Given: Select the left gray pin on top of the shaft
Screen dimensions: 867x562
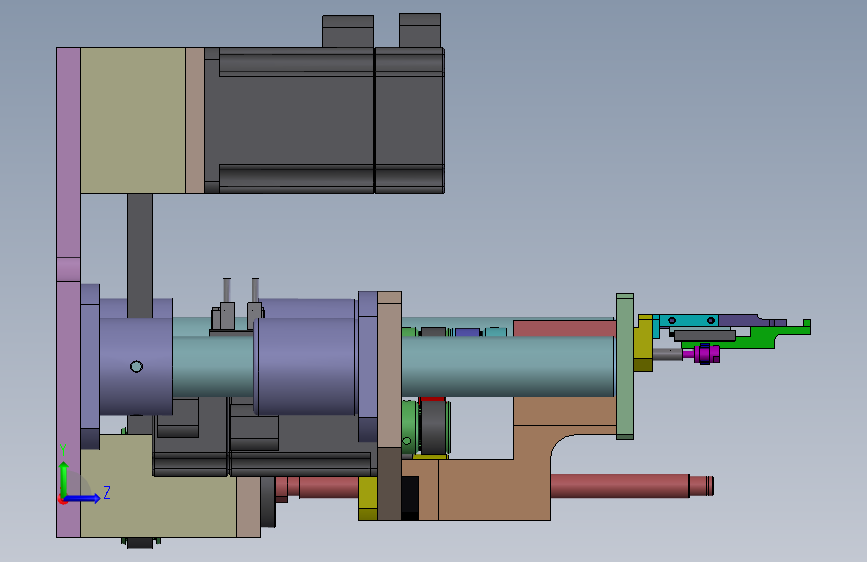Looking at the screenshot, I should pos(227,290).
